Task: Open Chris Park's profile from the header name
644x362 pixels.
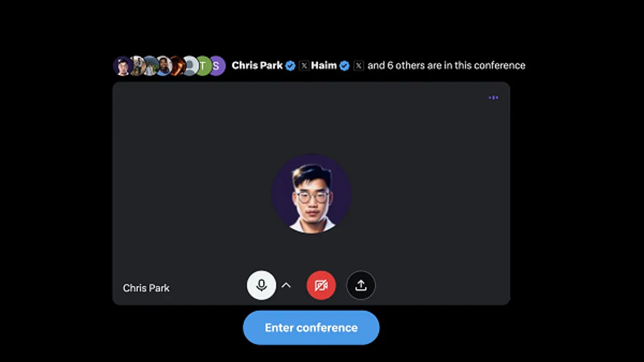Action: point(257,65)
